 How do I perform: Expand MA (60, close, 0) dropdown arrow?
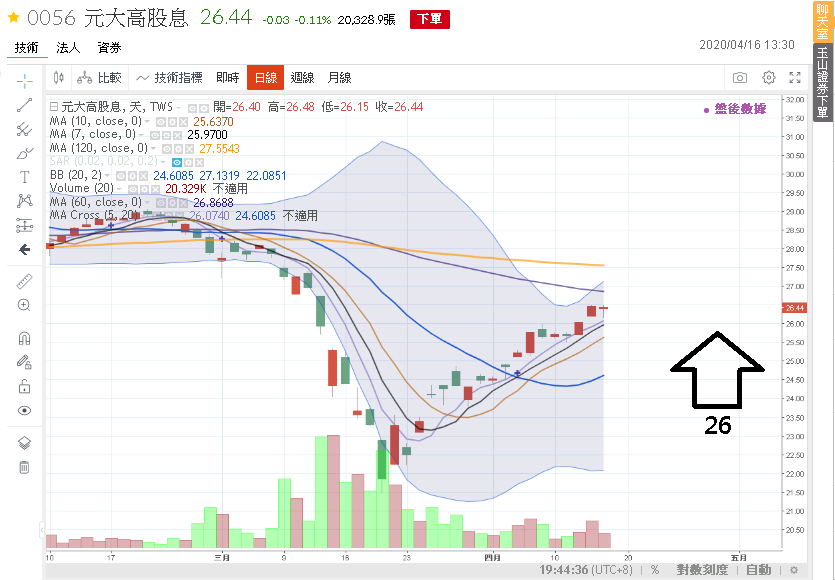[x=147, y=202]
